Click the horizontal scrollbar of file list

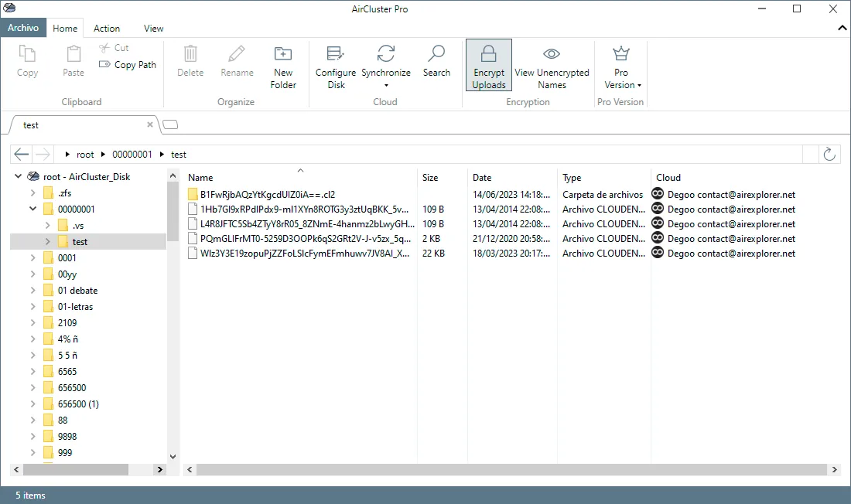pos(511,469)
